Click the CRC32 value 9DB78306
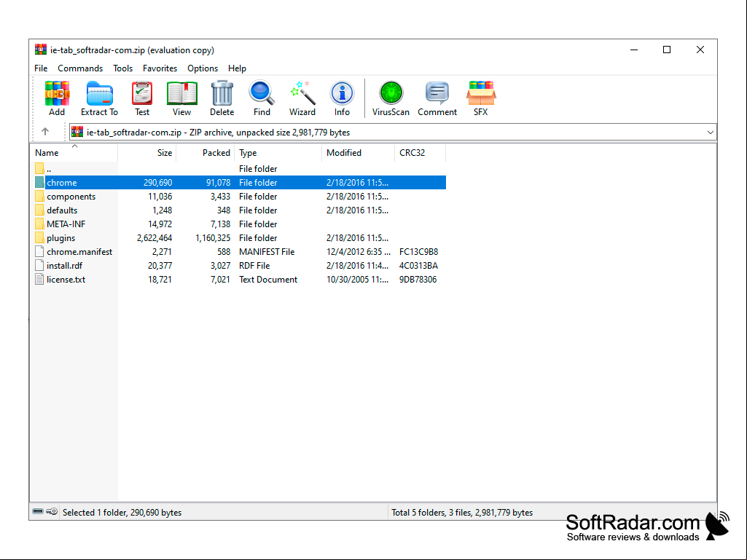The image size is (747, 560). [x=418, y=279]
